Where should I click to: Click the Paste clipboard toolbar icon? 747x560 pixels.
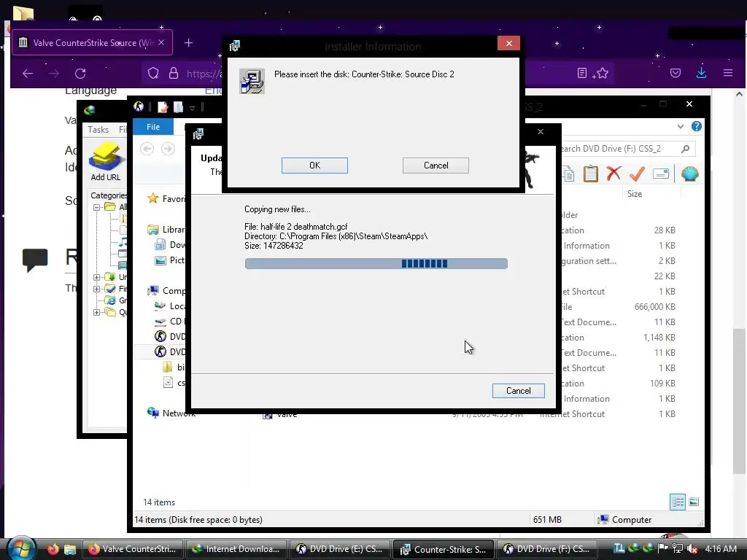click(591, 174)
